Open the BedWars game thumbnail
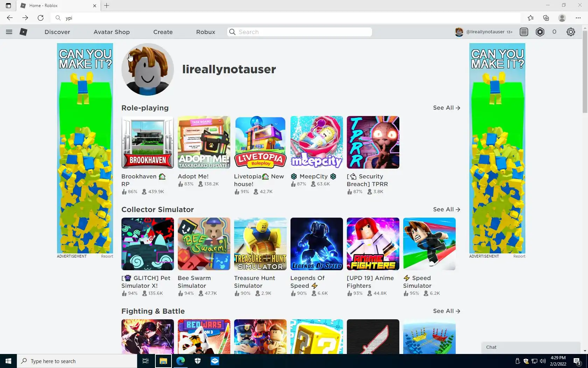 (204, 336)
